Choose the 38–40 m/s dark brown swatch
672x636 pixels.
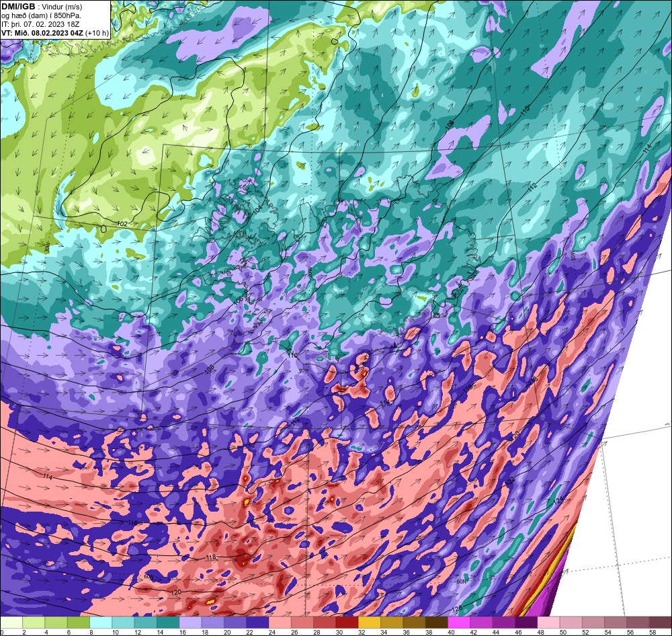pos(436,622)
